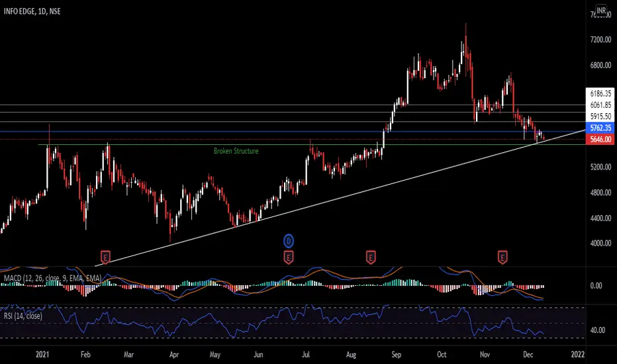This screenshot has width=617, height=364.
Task: Click the 6800.00 price axis label
Action: coord(600,66)
